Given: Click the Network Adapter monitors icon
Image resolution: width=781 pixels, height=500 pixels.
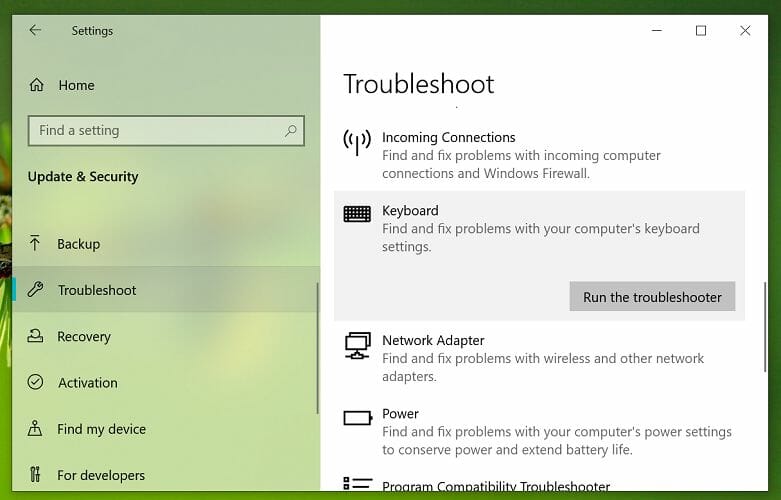Looking at the screenshot, I should click(x=357, y=346).
